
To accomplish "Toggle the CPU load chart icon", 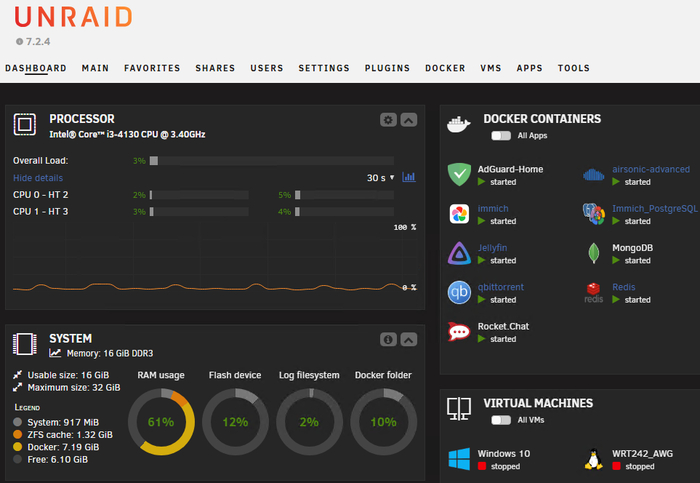I will pos(409,177).
